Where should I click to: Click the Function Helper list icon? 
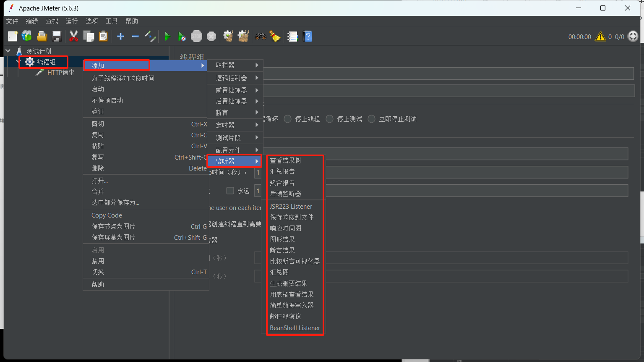tap(292, 37)
